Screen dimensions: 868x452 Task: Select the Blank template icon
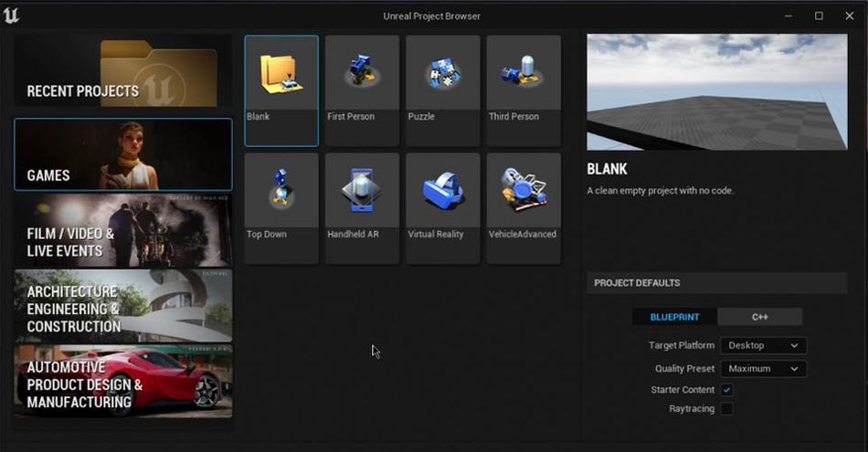point(281,73)
